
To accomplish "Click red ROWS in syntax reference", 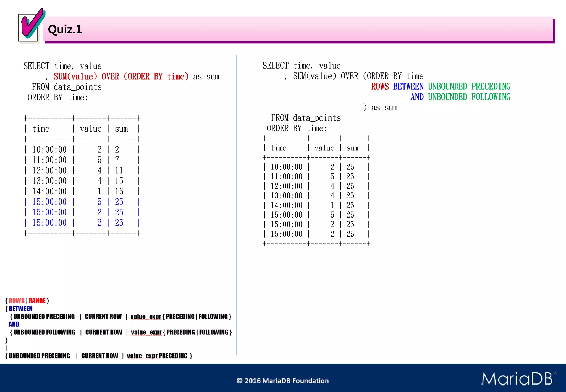I will pos(17,300).
